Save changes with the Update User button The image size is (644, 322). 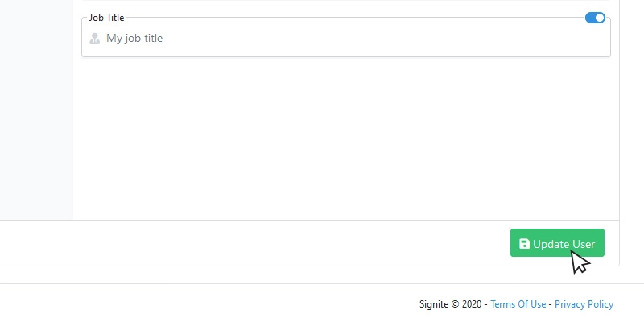(557, 243)
